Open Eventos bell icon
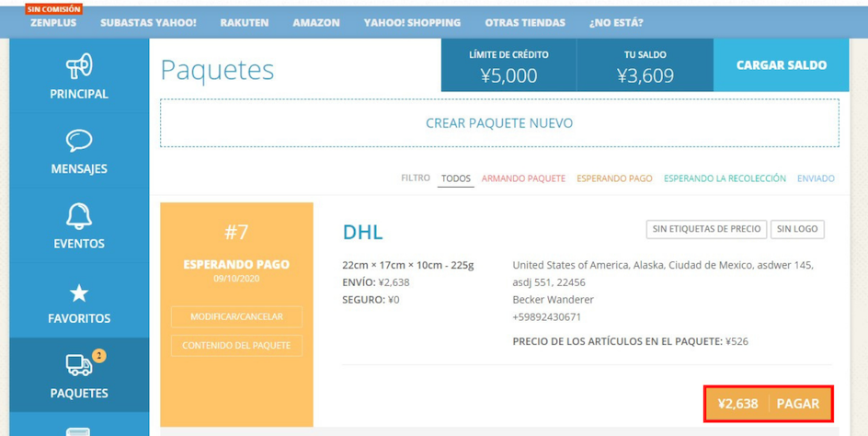This screenshot has width=868, height=436. [x=79, y=215]
